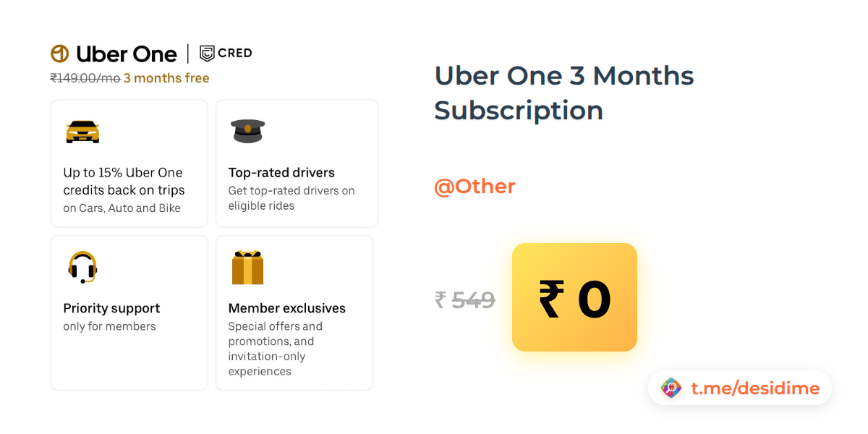
Task: Click the yellow taxi car icon
Action: pos(82,131)
